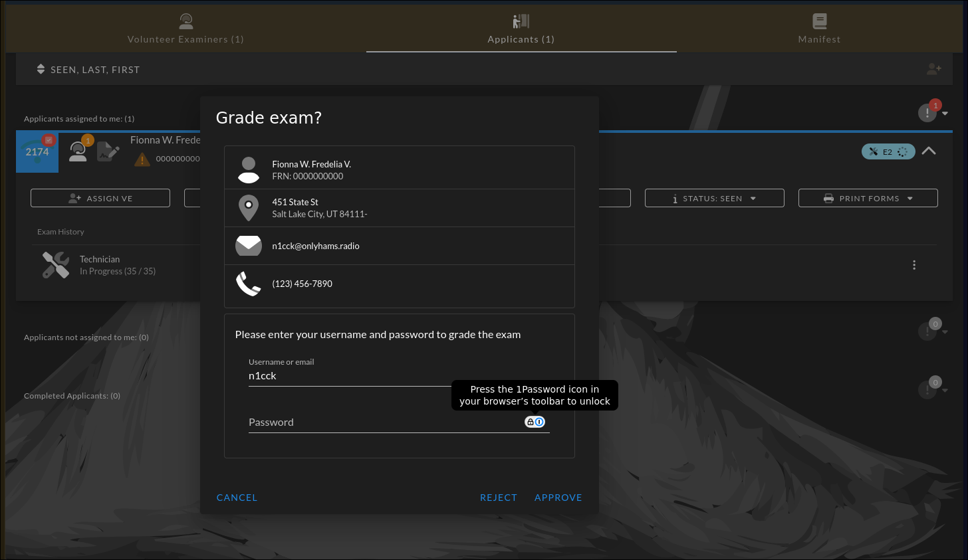Expand the dropdown arrow beside the assigned alert badge
Viewport: 968px width, 560px height.
click(x=945, y=114)
